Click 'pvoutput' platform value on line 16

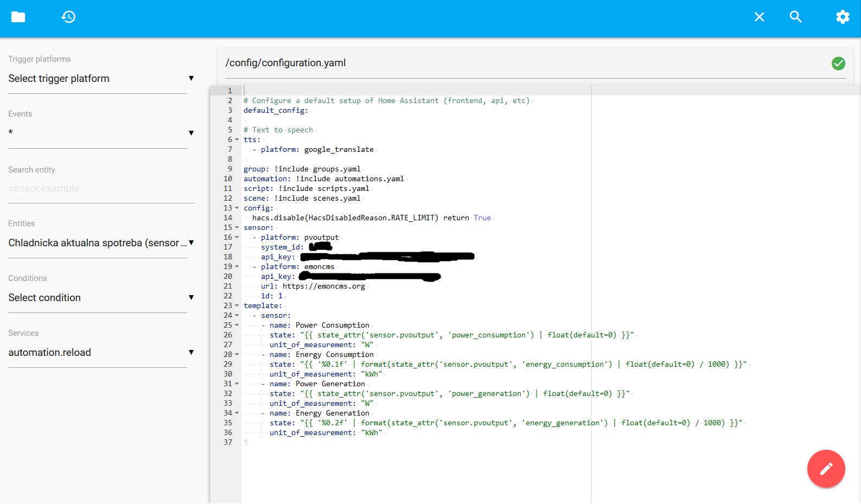(322, 238)
